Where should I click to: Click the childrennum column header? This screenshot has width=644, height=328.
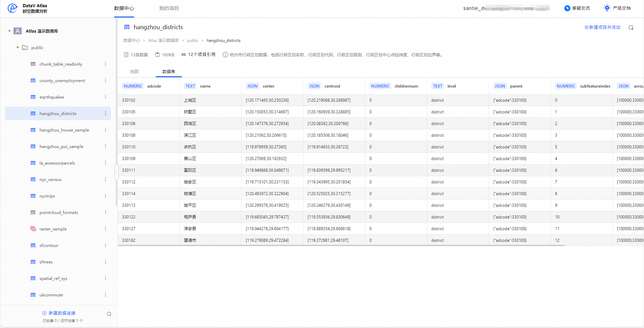pos(396,86)
